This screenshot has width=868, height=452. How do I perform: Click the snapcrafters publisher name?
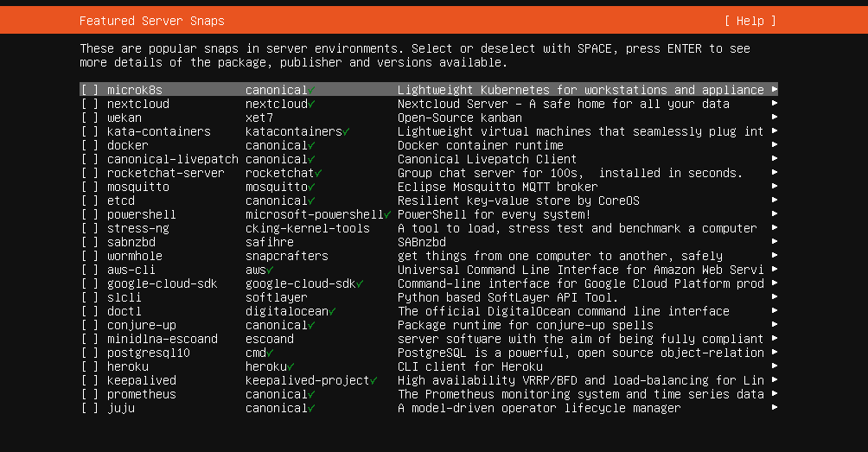(287, 256)
